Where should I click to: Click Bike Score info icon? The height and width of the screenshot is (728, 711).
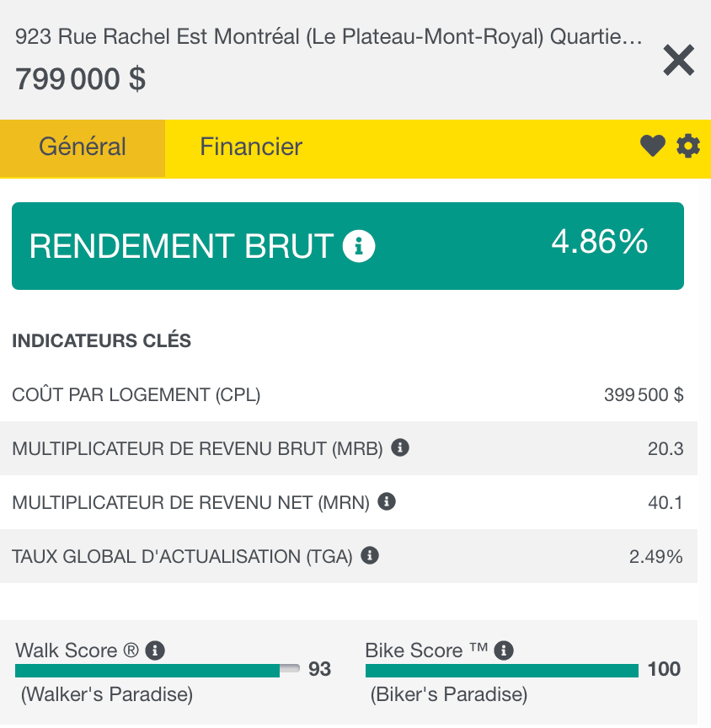click(504, 650)
